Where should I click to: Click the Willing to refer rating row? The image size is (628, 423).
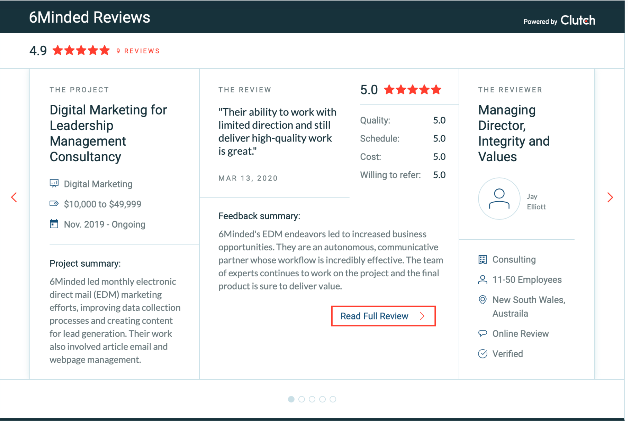click(403, 175)
